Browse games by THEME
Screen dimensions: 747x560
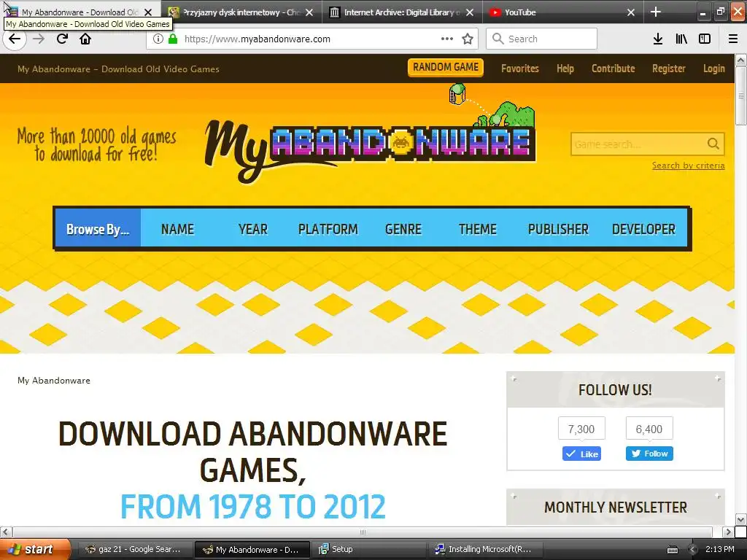point(477,229)
